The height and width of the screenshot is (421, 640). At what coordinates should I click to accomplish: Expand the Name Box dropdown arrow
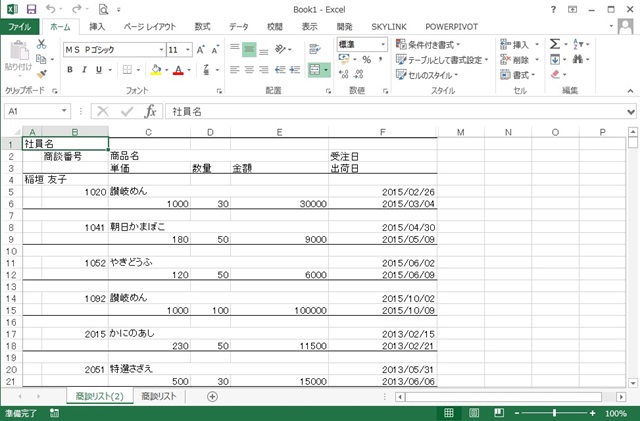pyautogui.click(x=64, y=111)
